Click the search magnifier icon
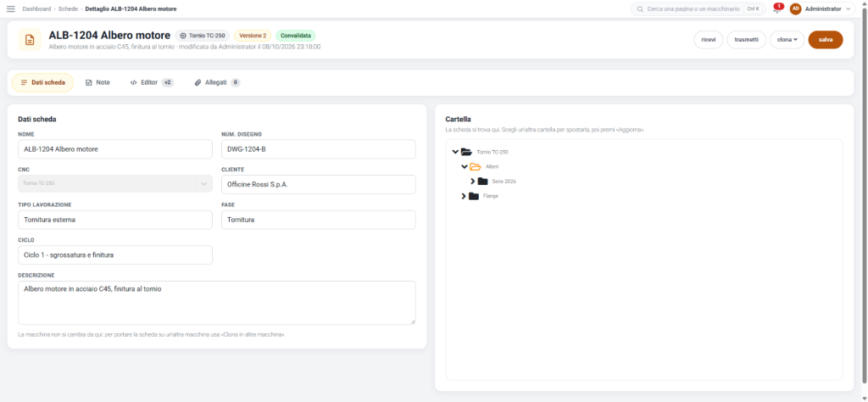 coord(640,9)
